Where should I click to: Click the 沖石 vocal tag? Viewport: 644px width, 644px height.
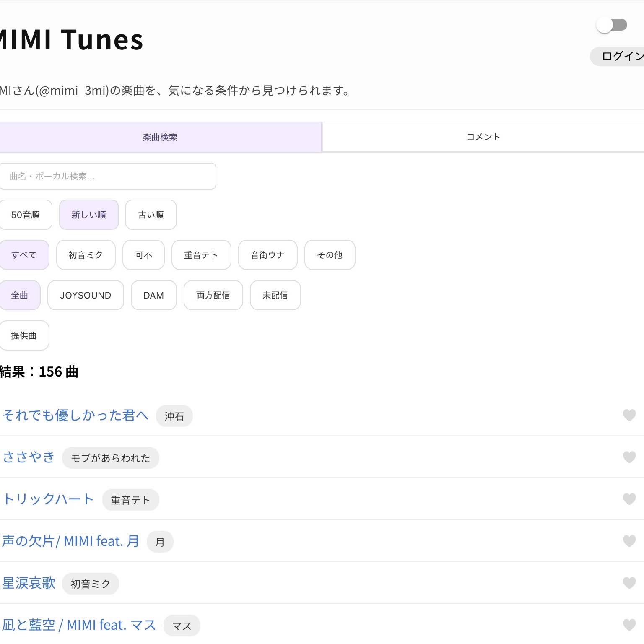174,416
